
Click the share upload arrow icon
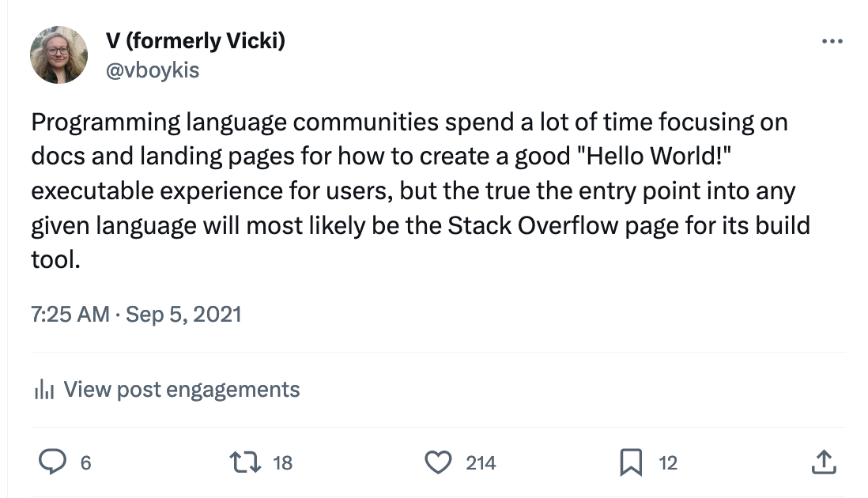pyautogui.click(x=824, y=462)
